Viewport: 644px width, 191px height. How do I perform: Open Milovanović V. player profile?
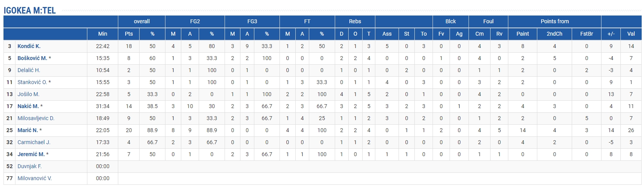34,178
